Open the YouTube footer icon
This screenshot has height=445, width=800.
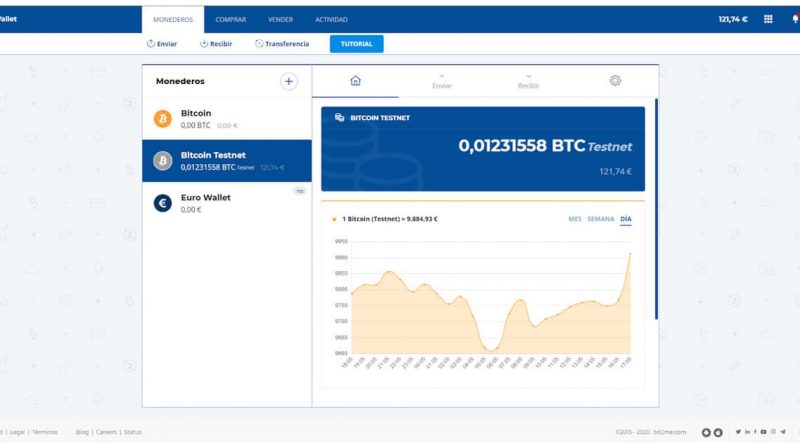pos(762,432)
